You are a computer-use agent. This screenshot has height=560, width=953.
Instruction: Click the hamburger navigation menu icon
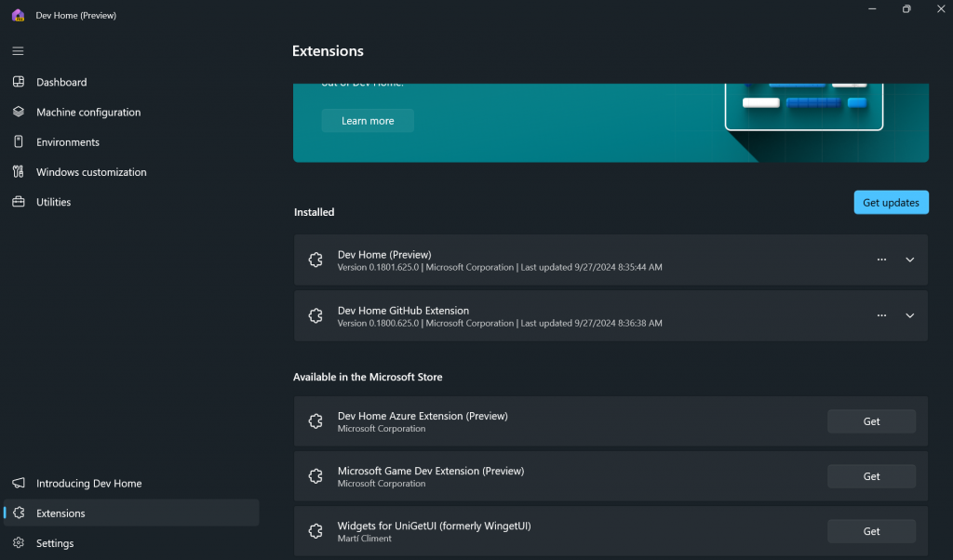click(x=19, y=51)
